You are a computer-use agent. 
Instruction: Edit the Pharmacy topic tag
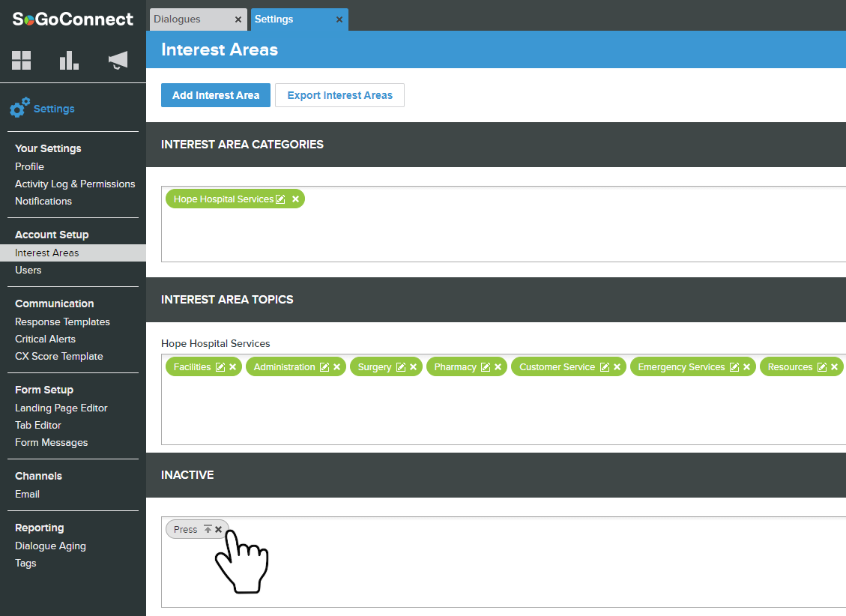[486, 367]
